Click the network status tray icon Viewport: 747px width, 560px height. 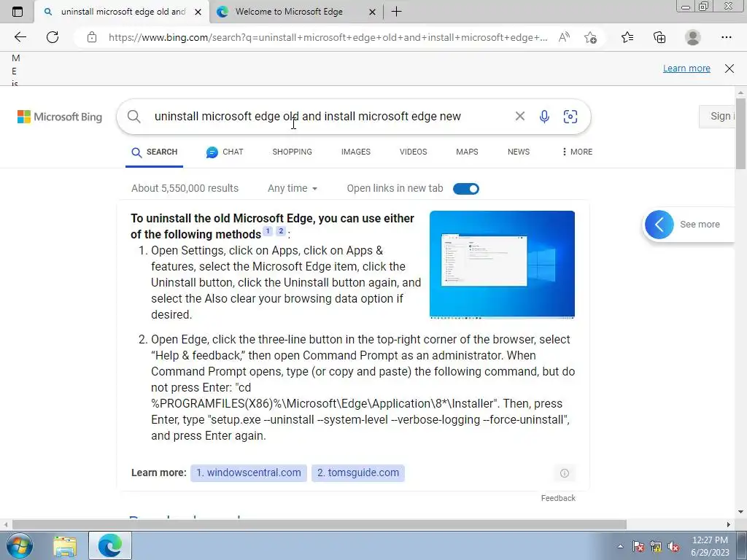[x=656, y=546]
